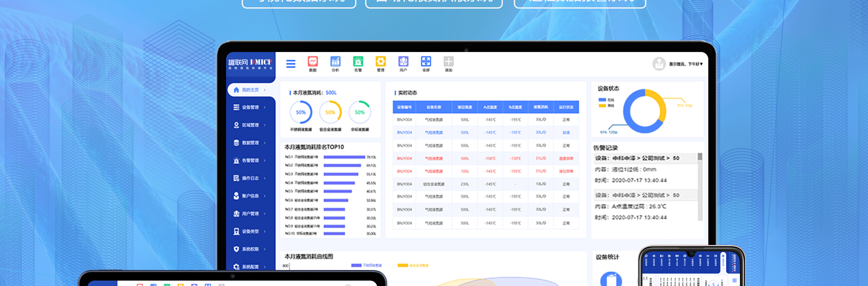The width and height of the screenshot is (868, 286).
Task: Click the blue 50% 不锈钢液氮罐 progress ring
Action: click(301, 112)
